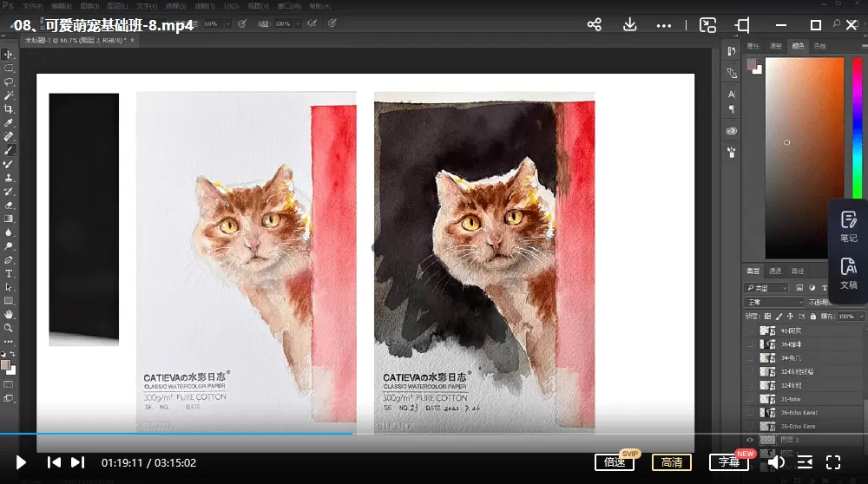Switch to the 通道 channels tab
The width and height of the screenshot is (868, 484).
pyautogui.click(x=776, y=271)
